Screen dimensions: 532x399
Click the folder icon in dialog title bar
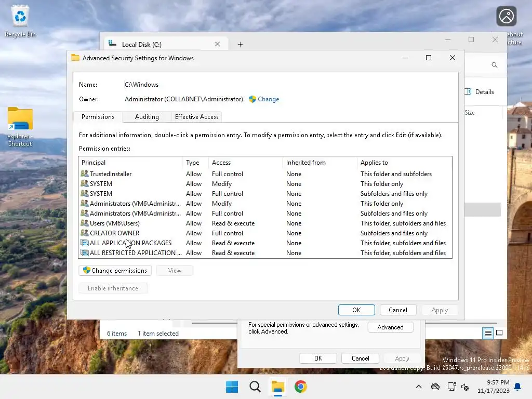pyautogui.click(x=75, y=58)
